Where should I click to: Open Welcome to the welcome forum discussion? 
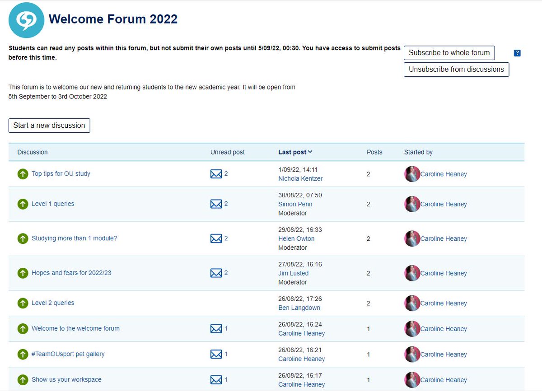pyautogui.click(x=76, y=329)
